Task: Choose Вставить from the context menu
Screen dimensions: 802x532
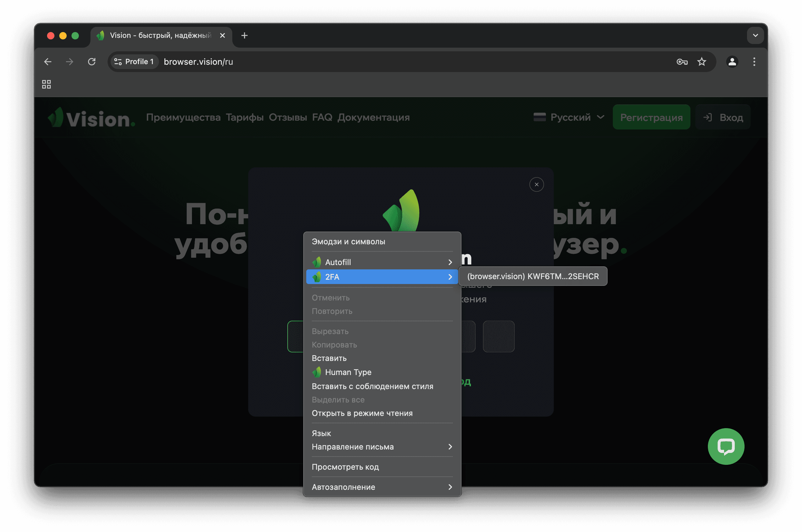Action: pyautogui.click(x=329, y=358)
